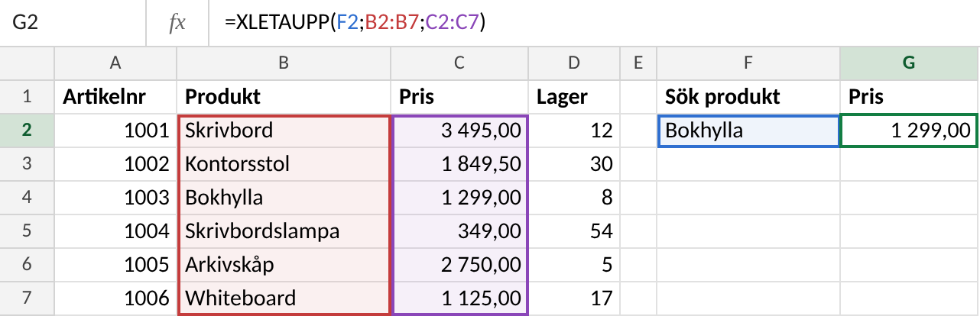Select column D header
This screenshot has width=980, height=316.
click(574, 64)
